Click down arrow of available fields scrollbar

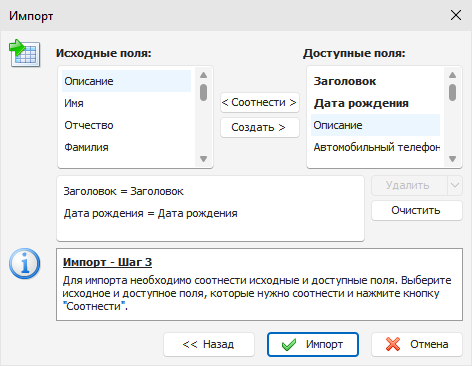pos(452,159)
